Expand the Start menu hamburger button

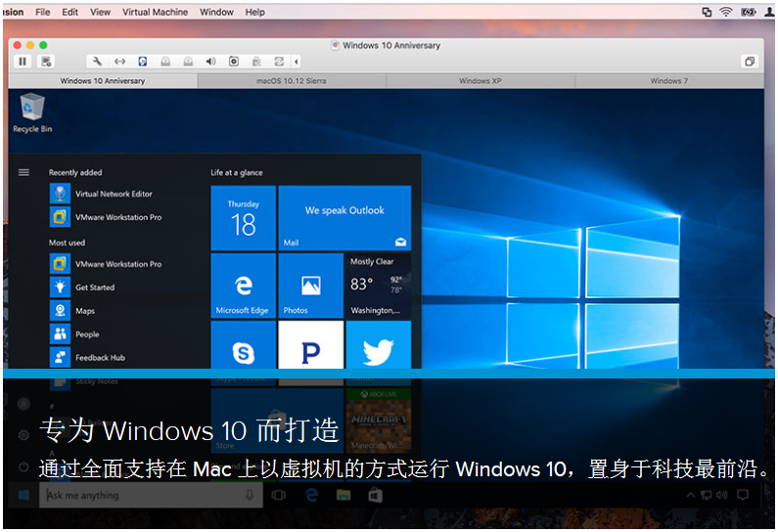[23, 172]
